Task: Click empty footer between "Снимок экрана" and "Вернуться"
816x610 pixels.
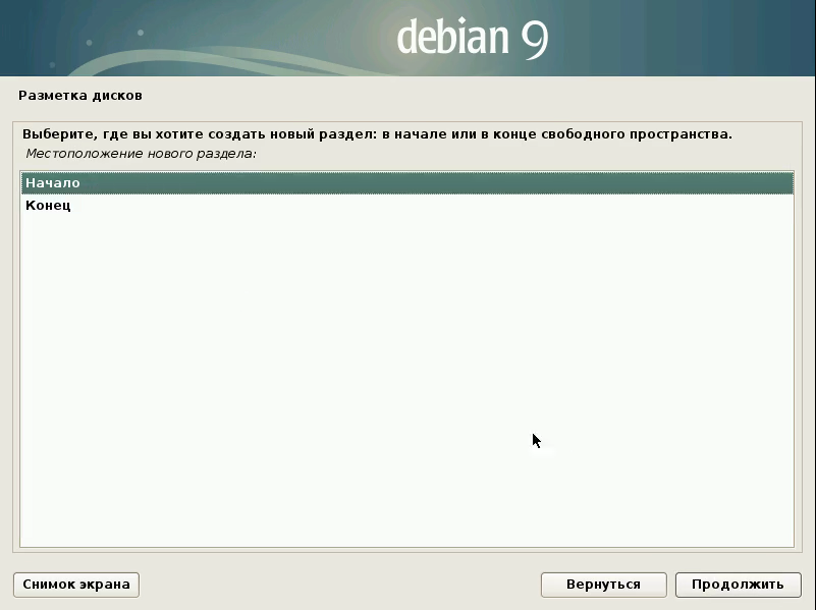Action: click(x=340, y=584)
